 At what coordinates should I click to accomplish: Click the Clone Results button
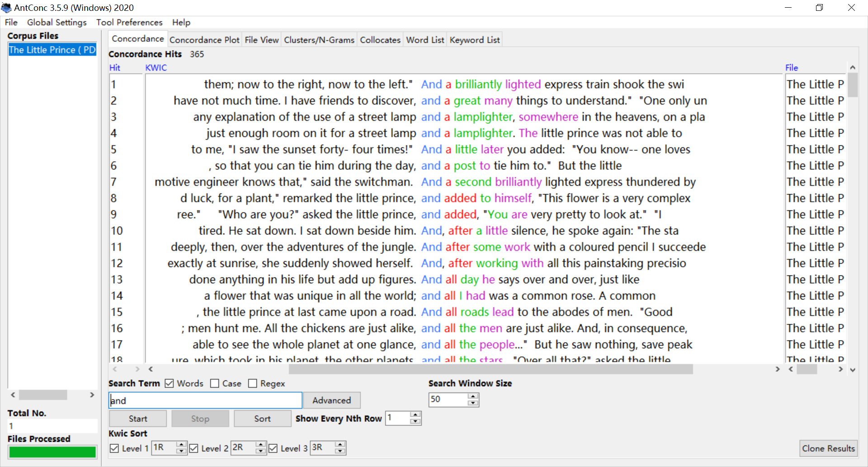[x=828, y=448]
